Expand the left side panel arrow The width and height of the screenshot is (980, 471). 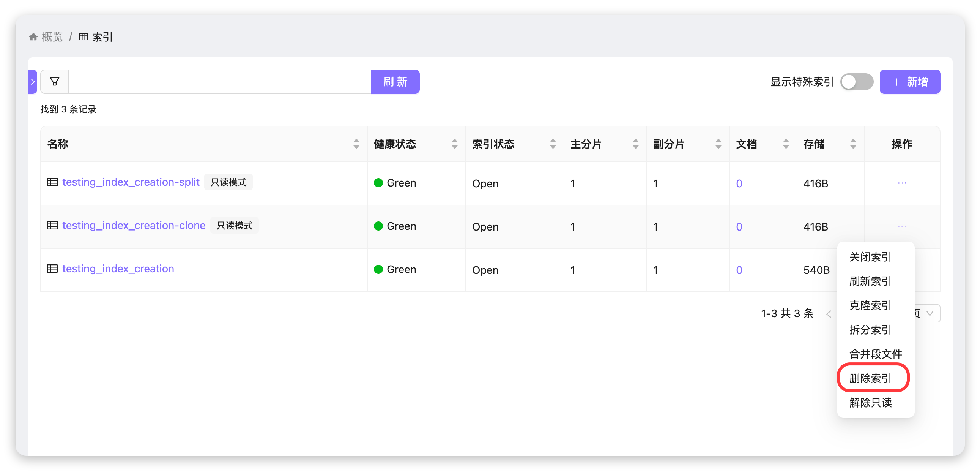pos(33,82)
